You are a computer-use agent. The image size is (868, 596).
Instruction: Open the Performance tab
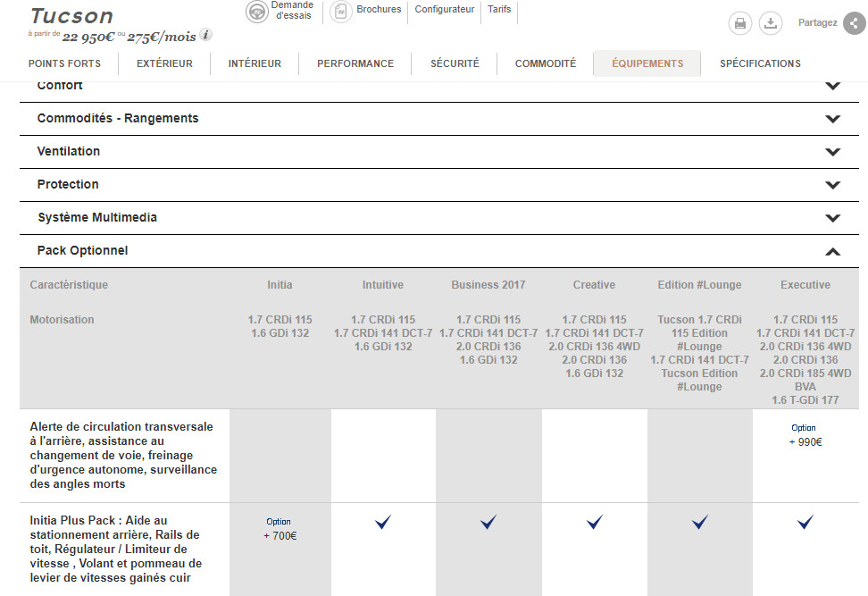point(355,63)
